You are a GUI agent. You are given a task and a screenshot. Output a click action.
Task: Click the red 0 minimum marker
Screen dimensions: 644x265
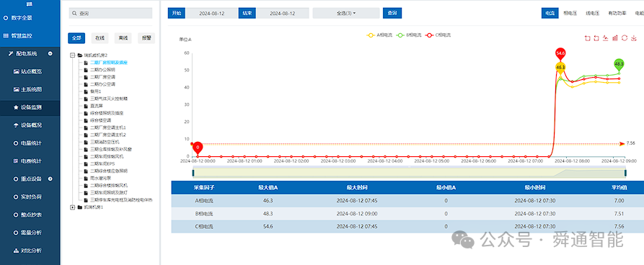point(198,148)
